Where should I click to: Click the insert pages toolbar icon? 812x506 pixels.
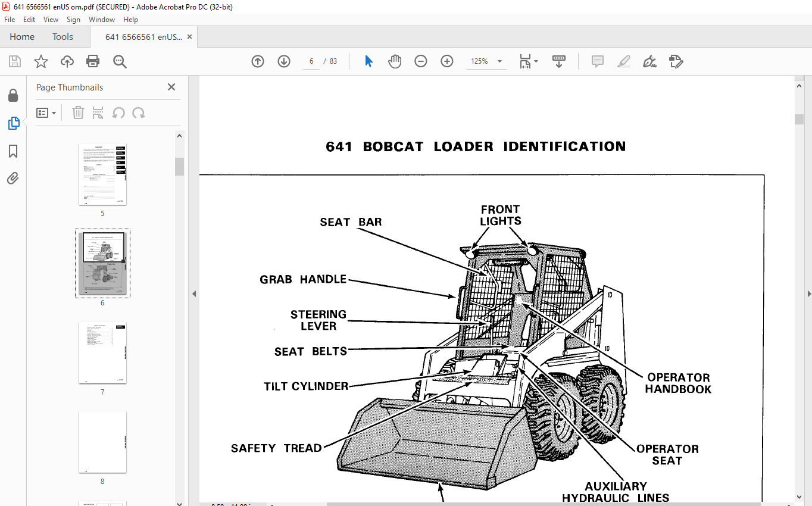pos(98,113)
